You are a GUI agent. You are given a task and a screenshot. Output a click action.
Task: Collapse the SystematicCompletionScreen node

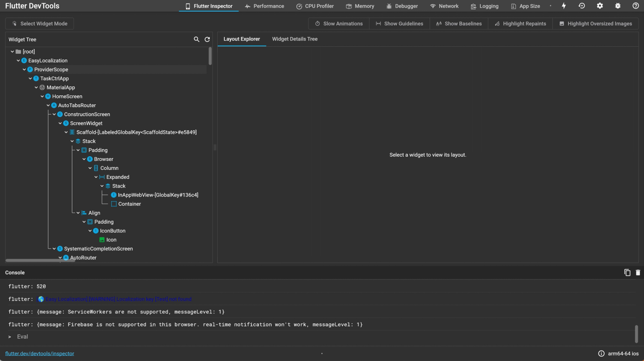[x=54, y=249]
